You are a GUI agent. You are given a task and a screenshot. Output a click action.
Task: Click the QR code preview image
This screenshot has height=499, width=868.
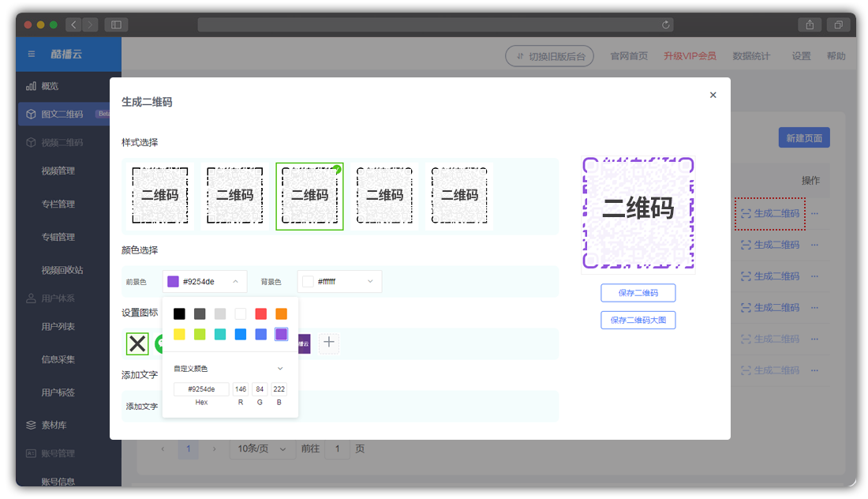coord(638,213)
